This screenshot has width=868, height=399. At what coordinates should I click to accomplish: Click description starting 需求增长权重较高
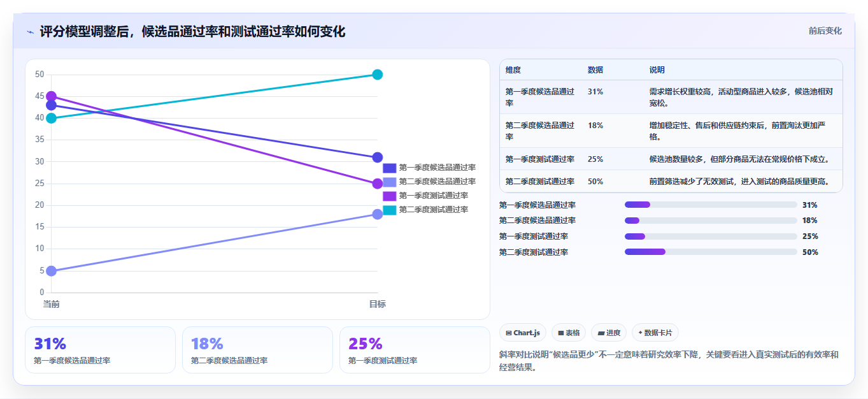(x=741, y=97)
